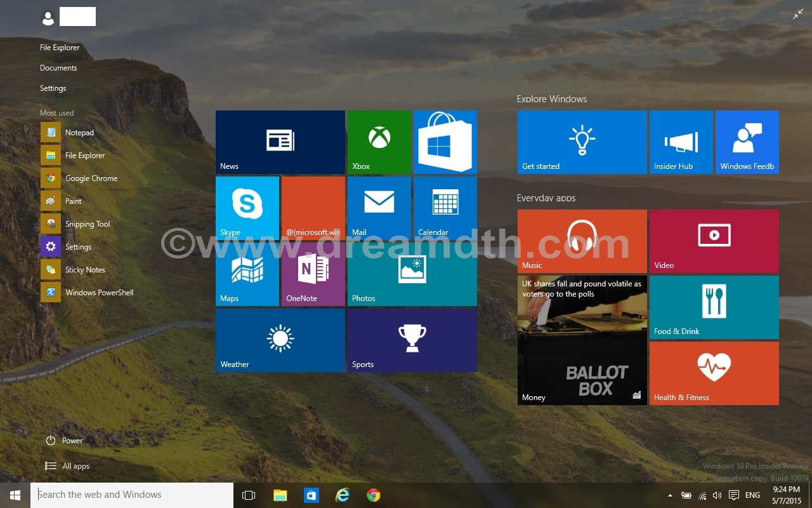The width and height of the screenshot is (812, 508).
Task: Open the Money news live tile
Action: tap(582, 340)
